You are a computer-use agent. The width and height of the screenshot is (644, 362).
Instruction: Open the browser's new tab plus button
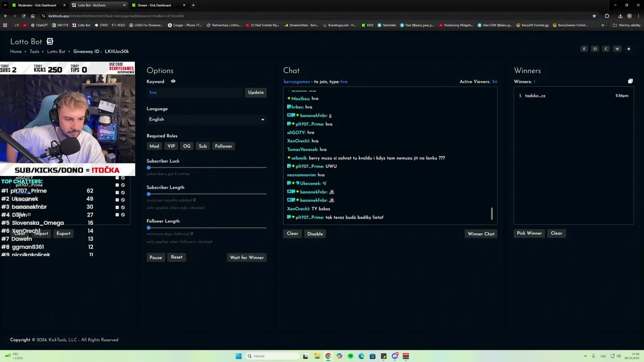[x=193, y=5]
